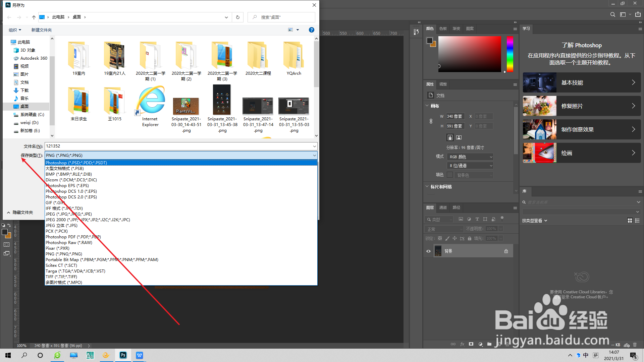Viewport: 644px width, 362px height.
Task: Open Photoshop from the Windows taskbar
Action: [x=123, y=355]
